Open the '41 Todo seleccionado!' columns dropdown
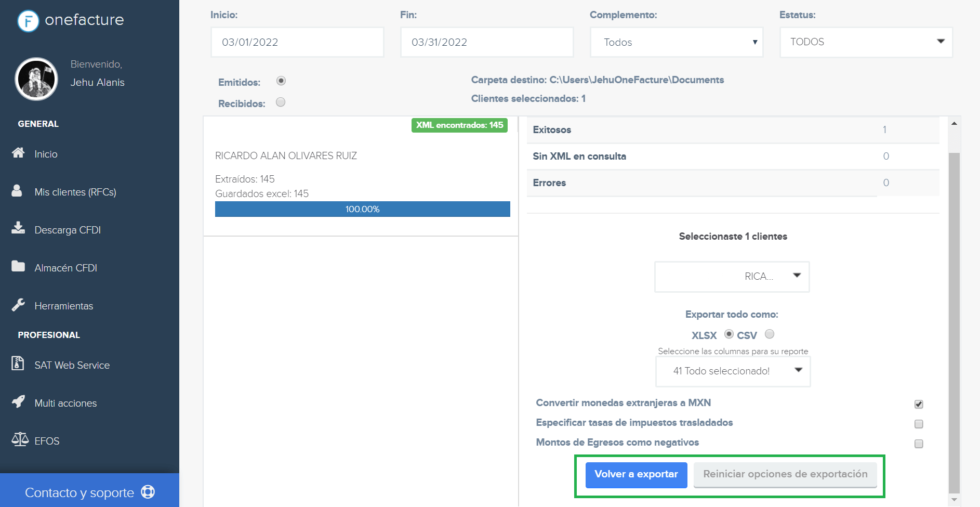 732,371
